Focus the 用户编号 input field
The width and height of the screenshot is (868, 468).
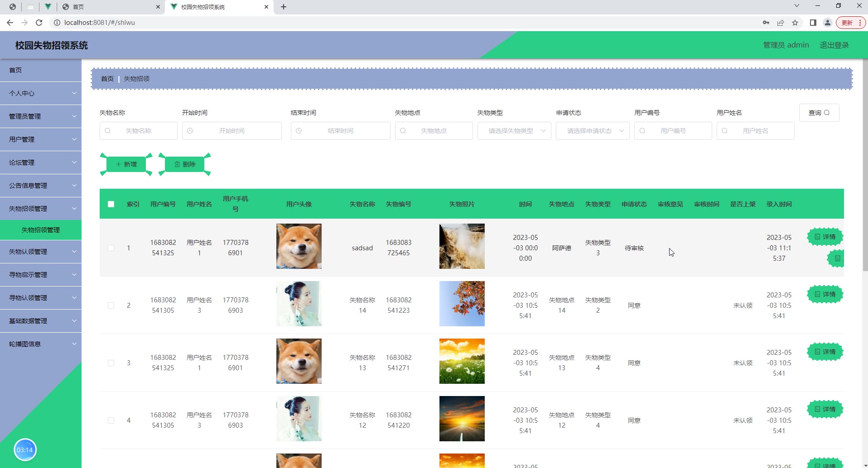pyautogui.click(x=673, y=131)
